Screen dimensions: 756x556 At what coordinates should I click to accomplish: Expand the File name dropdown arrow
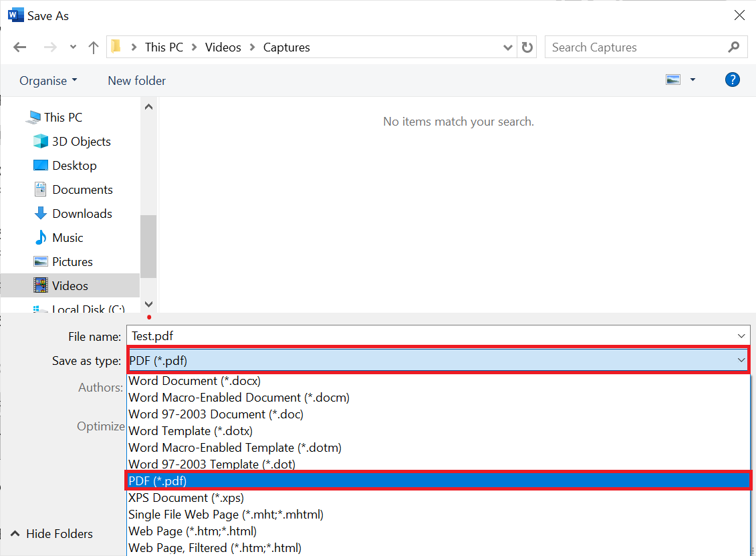pos(741,336)
